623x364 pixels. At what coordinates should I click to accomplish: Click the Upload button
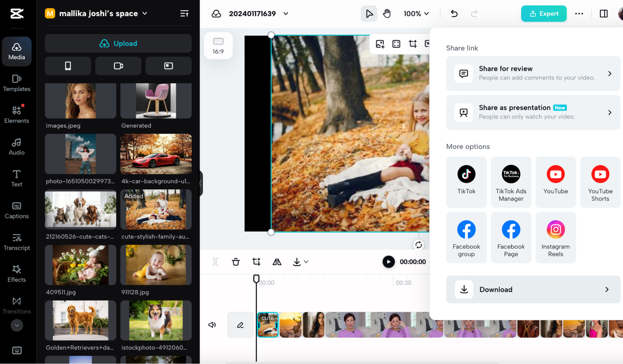click(x=118, y=43)
